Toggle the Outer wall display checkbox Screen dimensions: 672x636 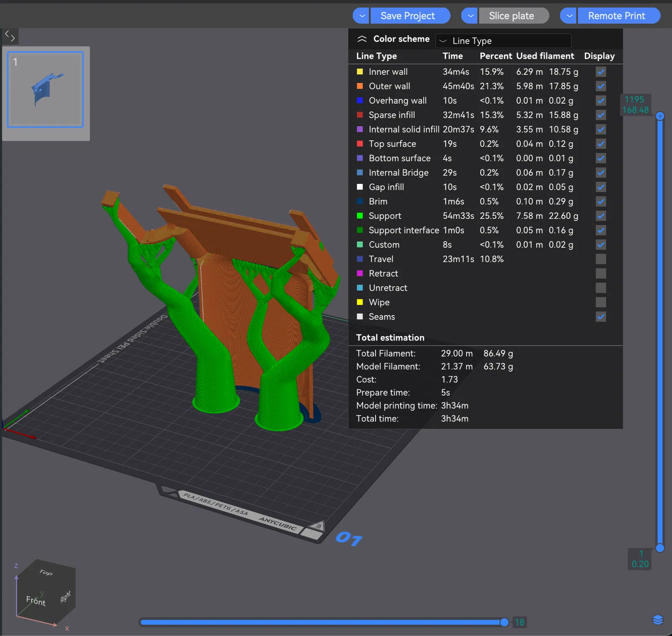(x=601, y=86)
